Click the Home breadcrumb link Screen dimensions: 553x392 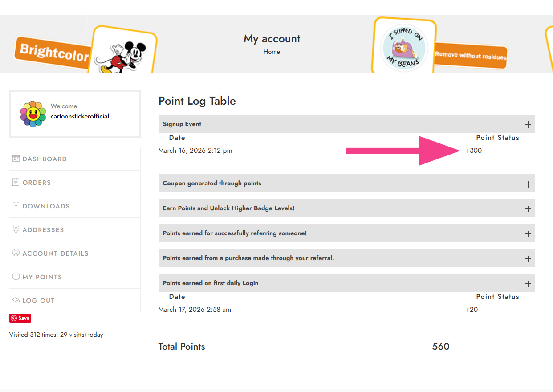coord(272,52)
